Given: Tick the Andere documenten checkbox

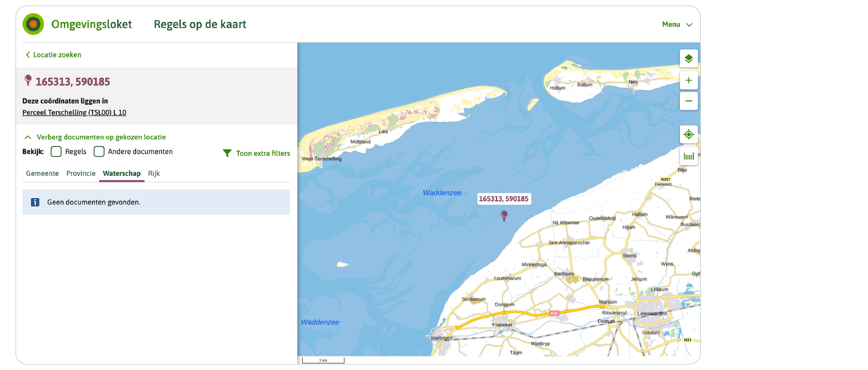Looking at the screenshot, I should tap(99, 152).
